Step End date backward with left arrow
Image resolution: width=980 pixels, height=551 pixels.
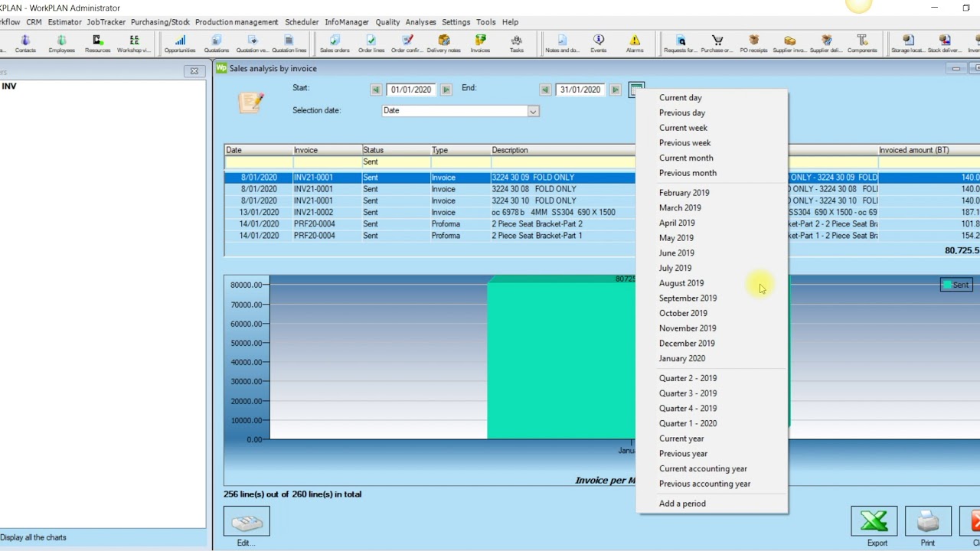coord(545,90)
